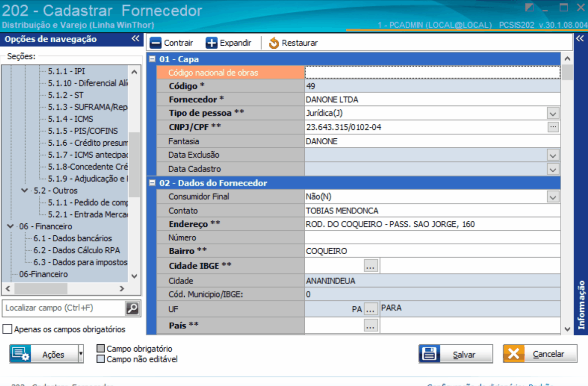Open the Consumidor Final dropdown
This screenshot has height=386, width=588.
pos(553,197)
